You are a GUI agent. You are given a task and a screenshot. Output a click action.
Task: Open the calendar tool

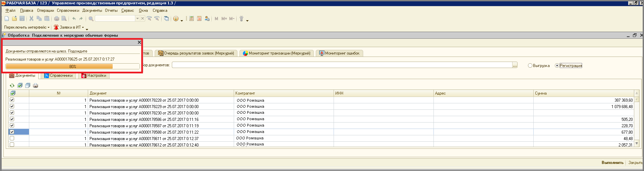click(x=199, y=19)
